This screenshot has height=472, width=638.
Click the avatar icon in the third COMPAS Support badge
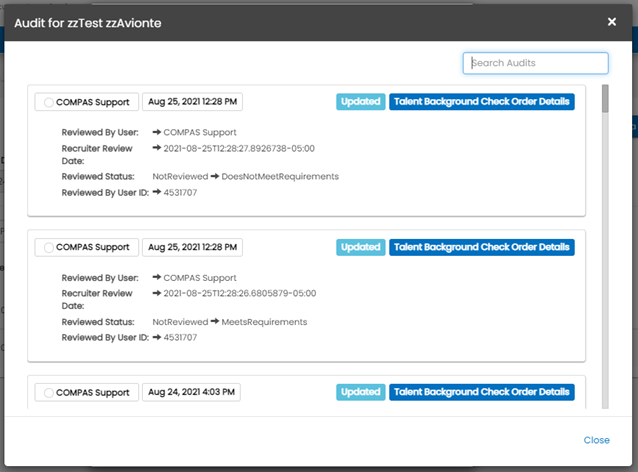click(x=47, y=392)
